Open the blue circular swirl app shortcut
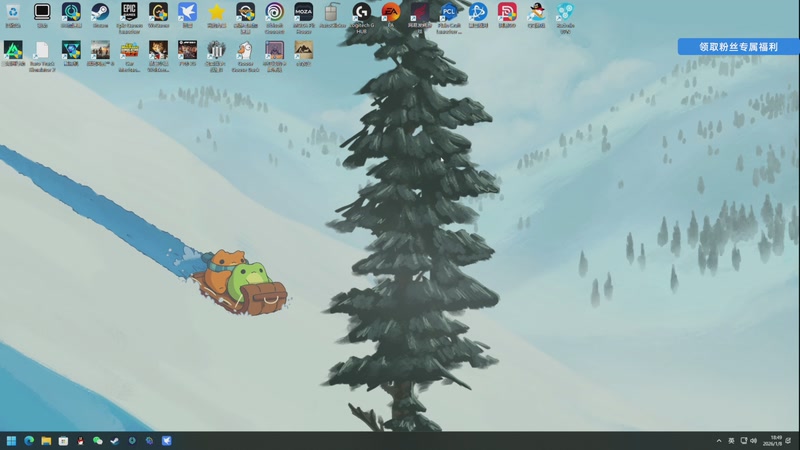This screenshot has width=800, height=450. click(478, 15)
